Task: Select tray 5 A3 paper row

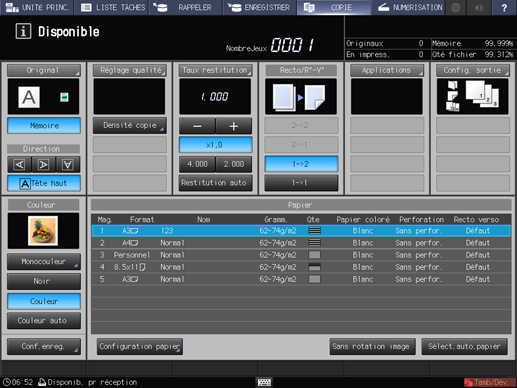Action: click(301, 279)
